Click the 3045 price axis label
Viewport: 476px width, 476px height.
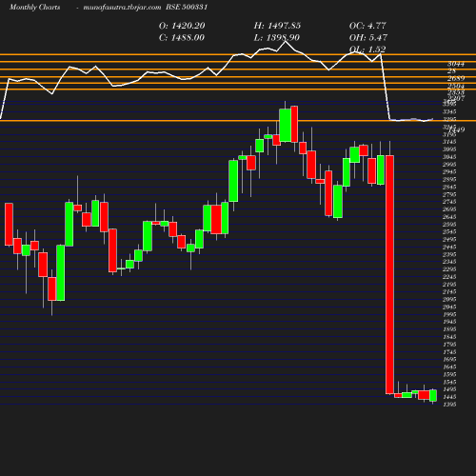(x=449, y=157)
